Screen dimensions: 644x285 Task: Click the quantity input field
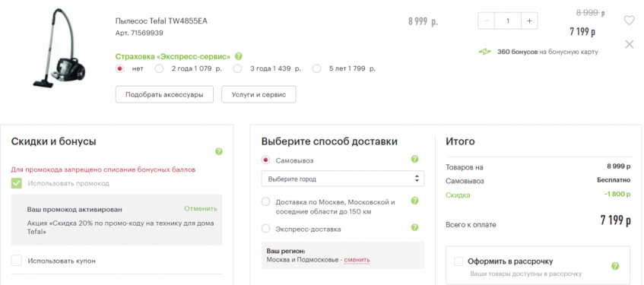(x=508, y=21)
